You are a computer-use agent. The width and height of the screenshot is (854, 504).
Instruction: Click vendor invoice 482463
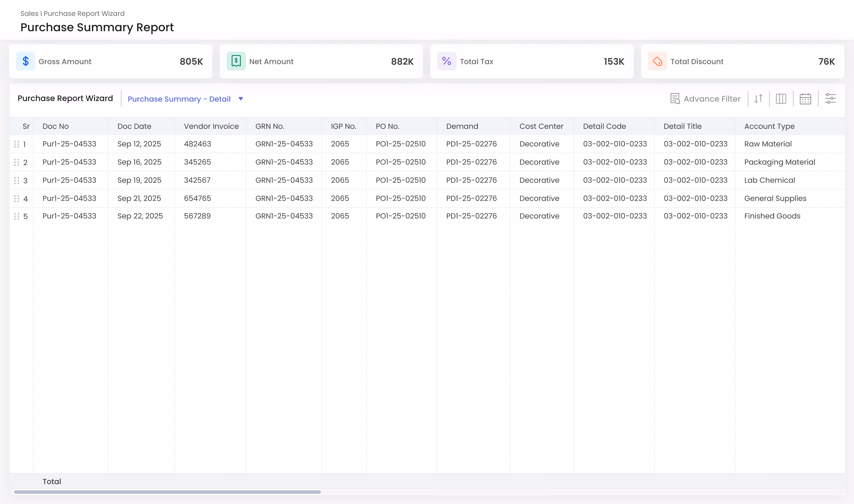197,144
